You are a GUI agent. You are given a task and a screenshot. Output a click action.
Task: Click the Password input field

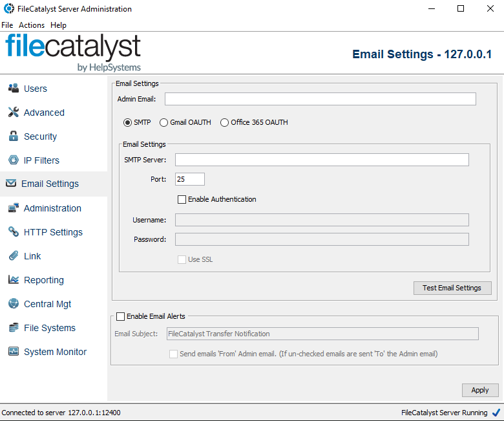point(322,239)
